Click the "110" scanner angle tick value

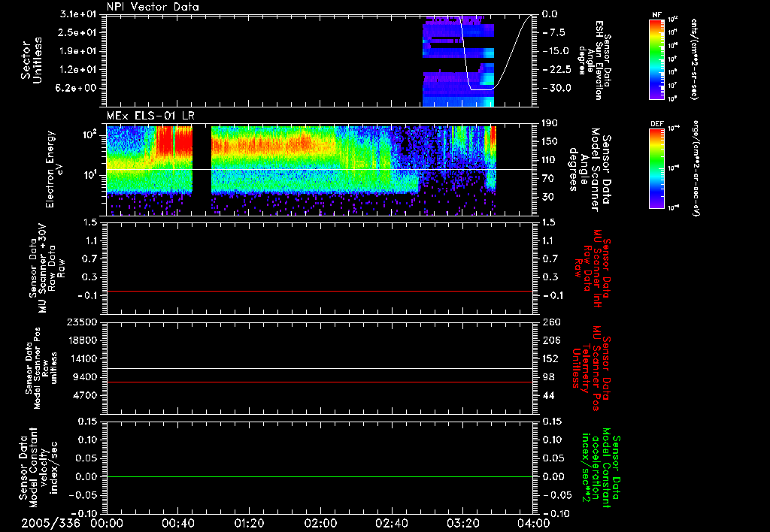coord(550,160)
